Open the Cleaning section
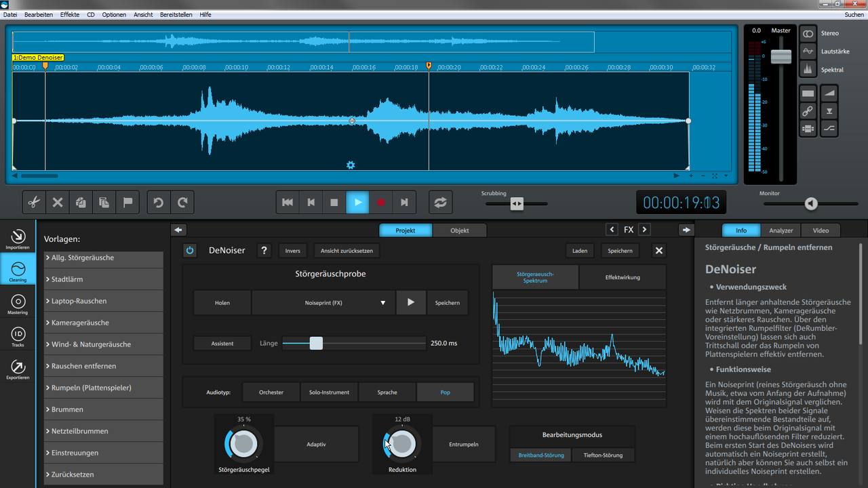Viewport: 868px width, 488px height. pyautogui.click(x=18, y=271)
